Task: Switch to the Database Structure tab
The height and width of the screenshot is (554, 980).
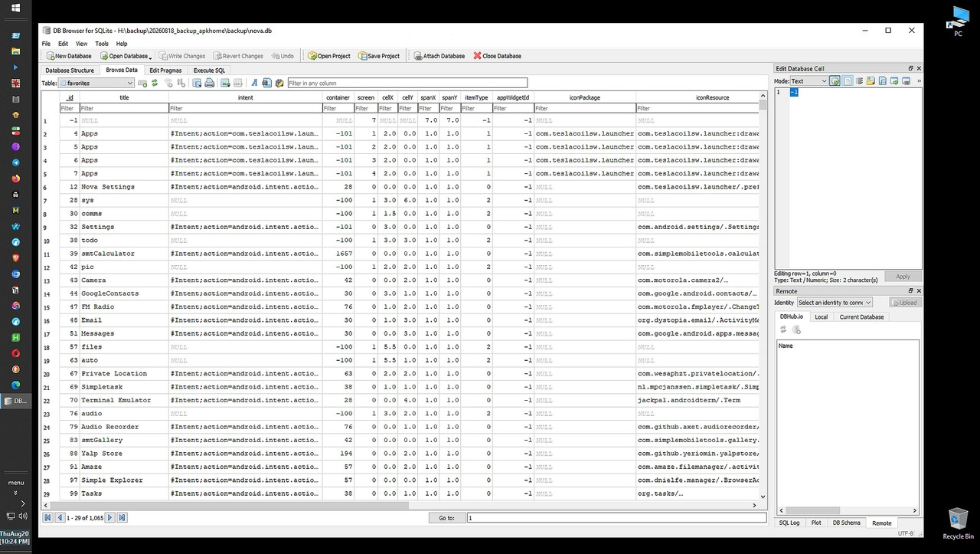Action: 70,70
